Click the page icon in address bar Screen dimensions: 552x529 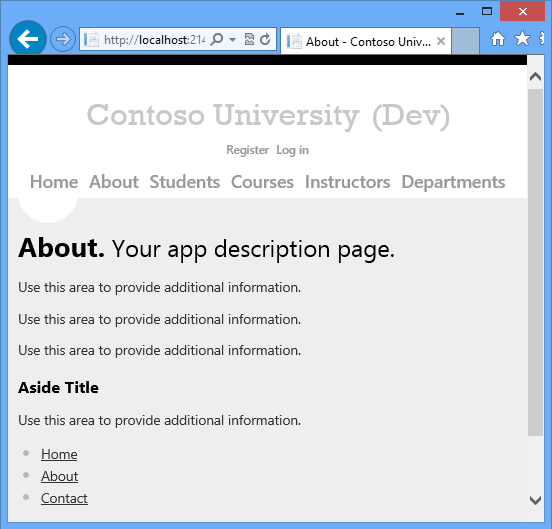click(91, 39)
